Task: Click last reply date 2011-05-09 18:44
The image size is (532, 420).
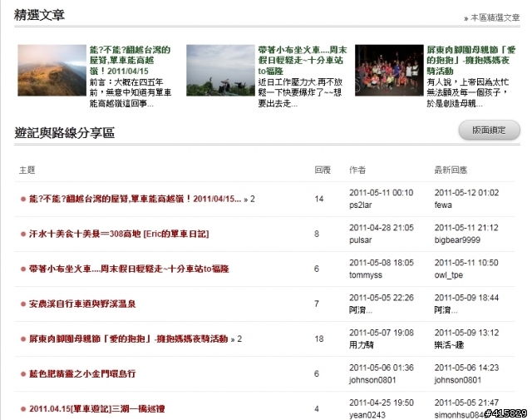Action: pyautogui.click(x=466, y=298)
